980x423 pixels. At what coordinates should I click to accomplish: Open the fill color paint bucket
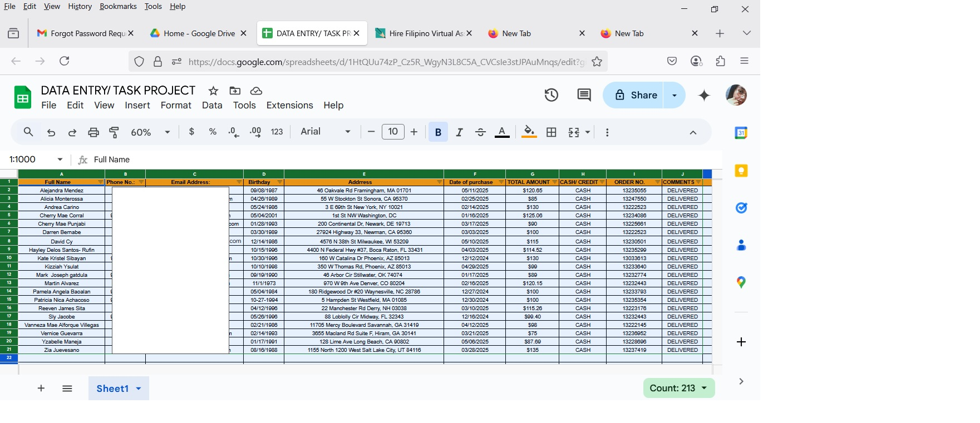pos(529,132)
